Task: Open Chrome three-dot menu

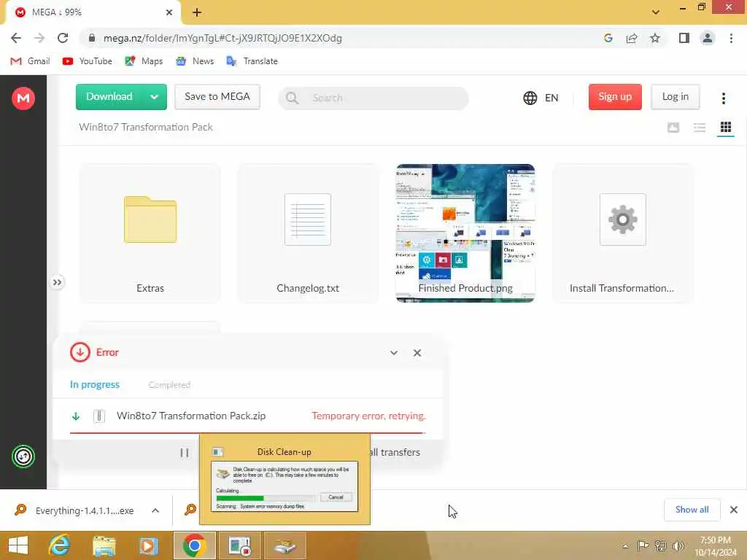Action: point(731,38)
